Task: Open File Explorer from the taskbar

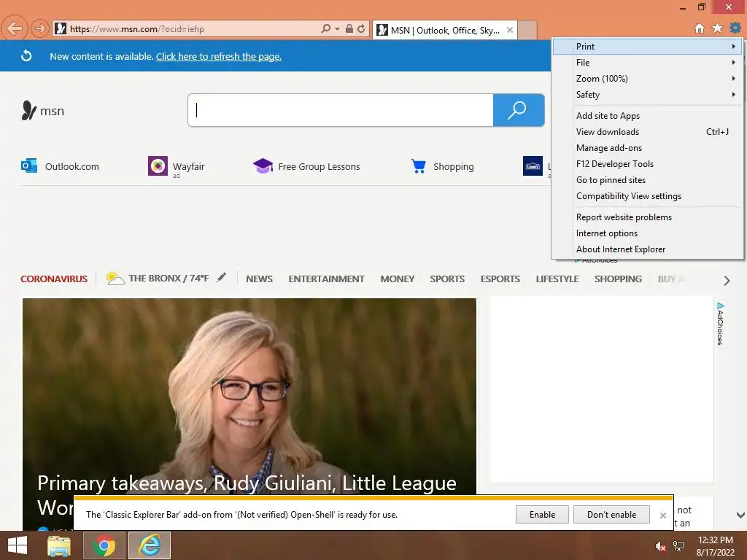Action: 59,545
